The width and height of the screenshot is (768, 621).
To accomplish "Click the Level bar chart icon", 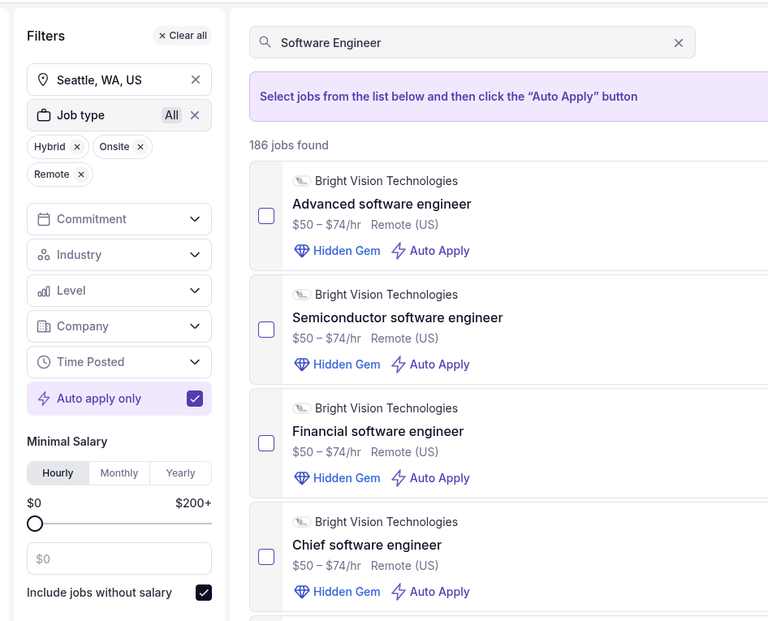I will (x=44, y=291).
